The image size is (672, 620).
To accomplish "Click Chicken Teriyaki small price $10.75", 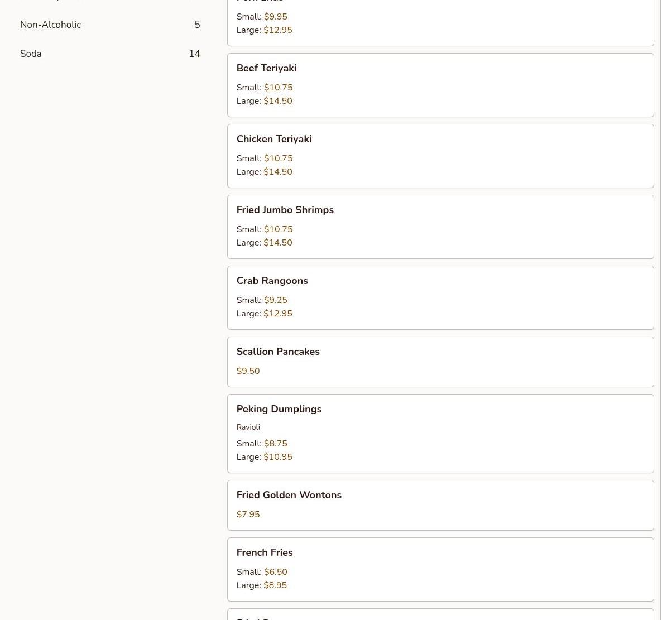I will pos(278,158).
